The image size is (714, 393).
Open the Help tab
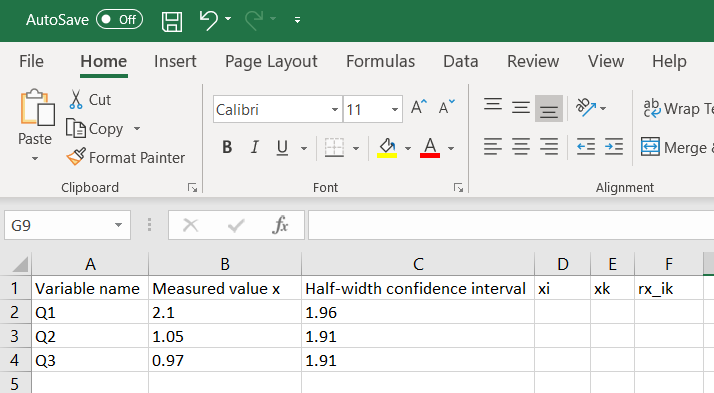click(x=669, y=61)
